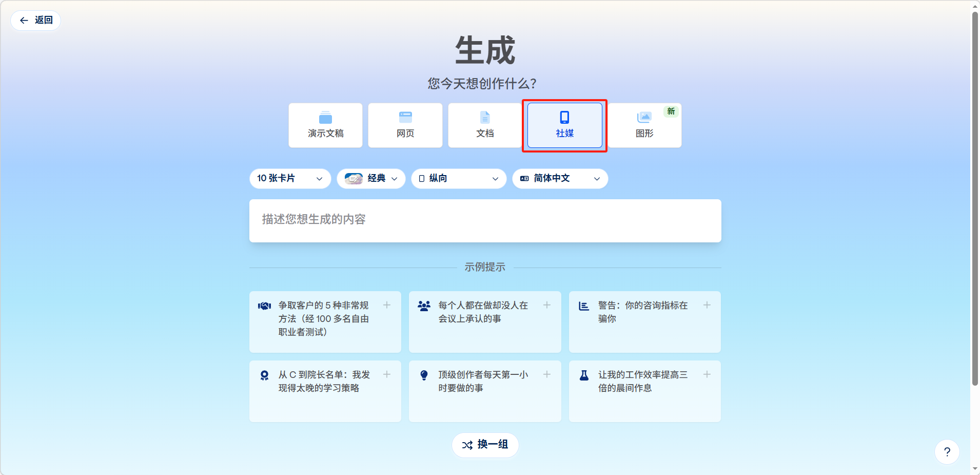Image resolution: width=980 pixels, height=475 pixels.
Task: Shuffle example prompts with 换一组 button
Action: [485, 445]
